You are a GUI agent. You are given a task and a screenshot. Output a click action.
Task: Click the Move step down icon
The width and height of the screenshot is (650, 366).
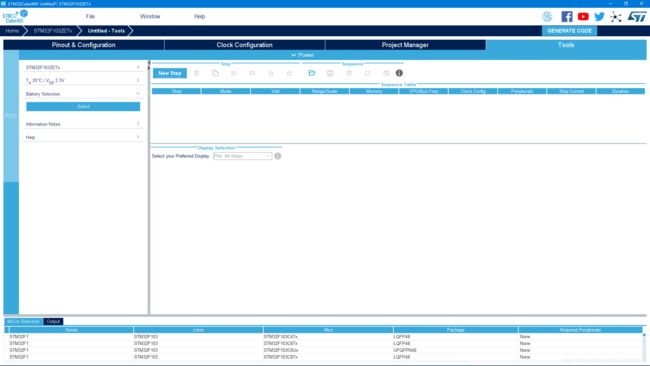pyautogui.click(x=252, y=73)
